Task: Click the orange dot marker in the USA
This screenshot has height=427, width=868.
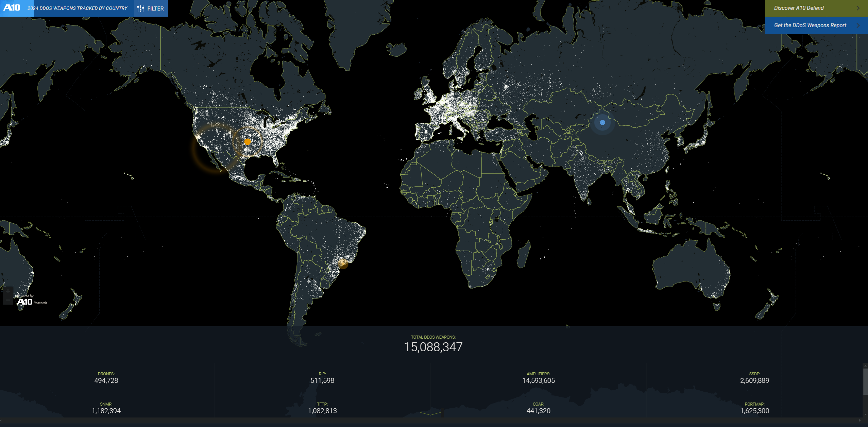Action: point(248,142)
